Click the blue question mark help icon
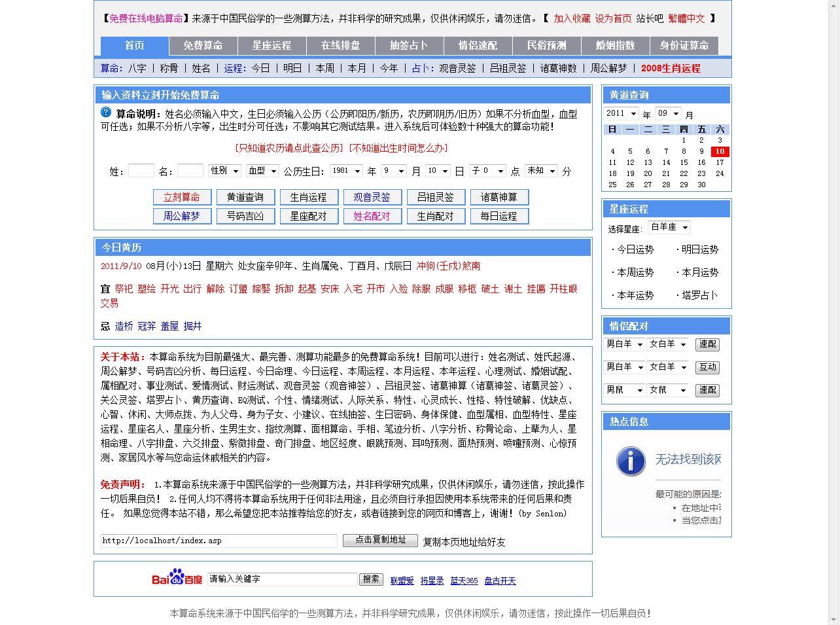 click(x=106, y=113)
